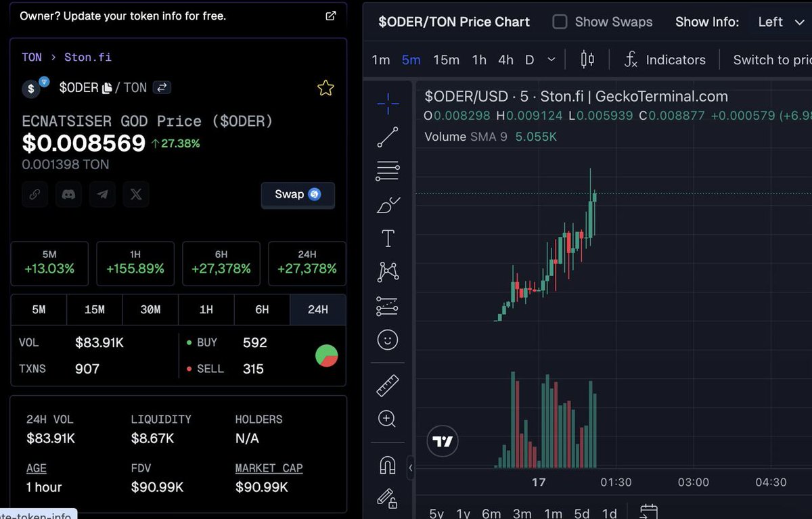The height and width of the screenshot is (519, 812).
Task: Open the chart patterns tool
Action: [x=388, y=272]
